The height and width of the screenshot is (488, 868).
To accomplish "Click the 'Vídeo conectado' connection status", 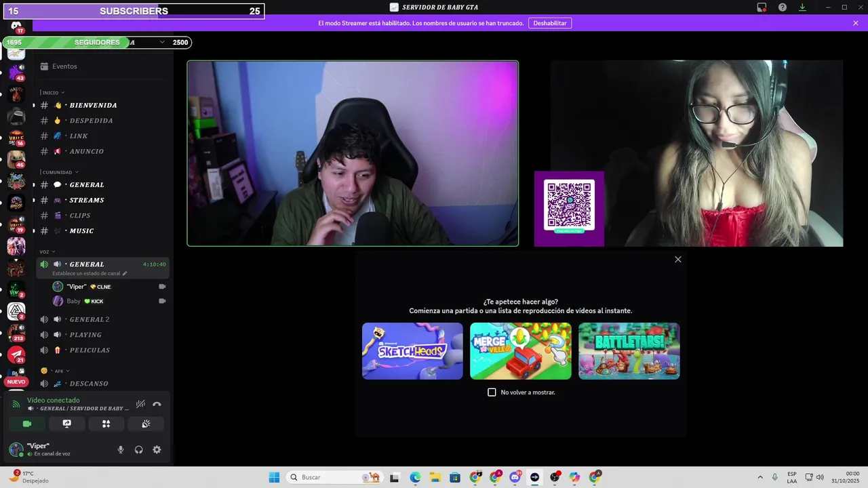I will coord(54,401).
